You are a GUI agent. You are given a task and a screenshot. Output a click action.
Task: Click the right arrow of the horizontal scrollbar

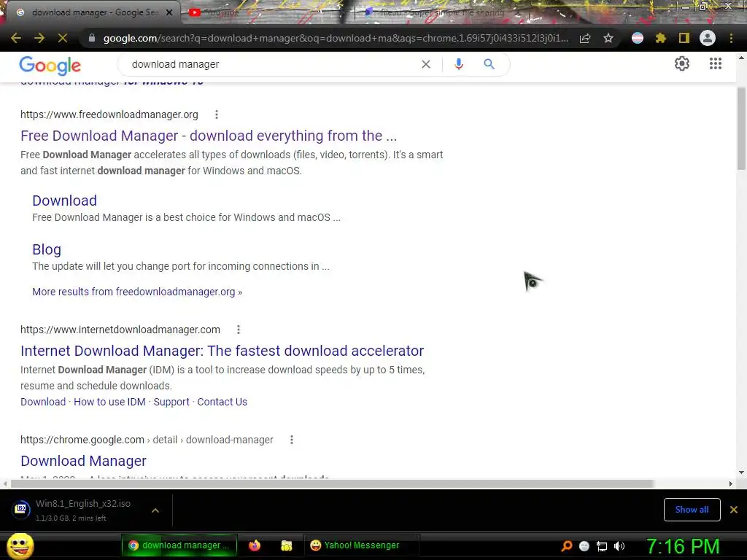[731, 484]
